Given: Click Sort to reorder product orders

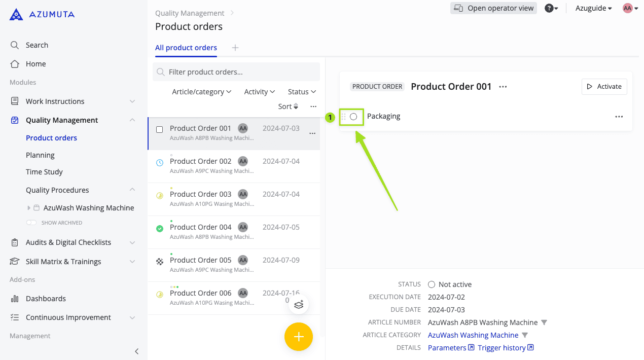Looking at the screenshot, I should 288,106.
